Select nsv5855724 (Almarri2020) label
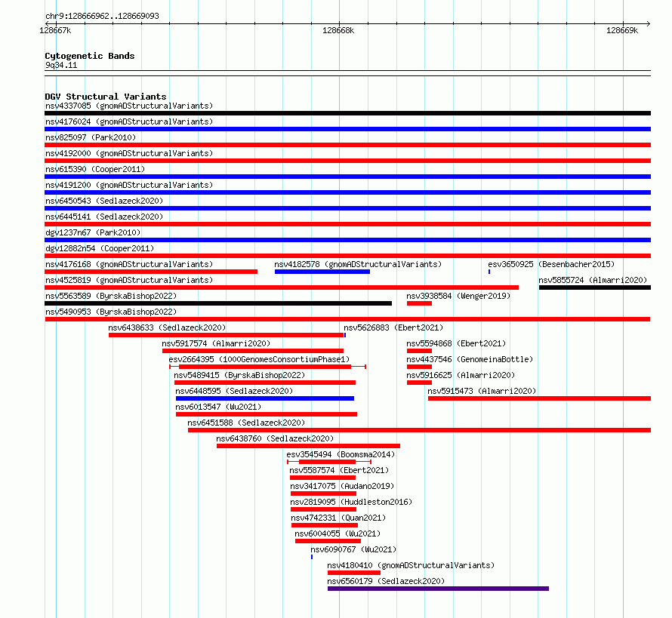This screenshot has width=672, height=618. tap(593, 280)
